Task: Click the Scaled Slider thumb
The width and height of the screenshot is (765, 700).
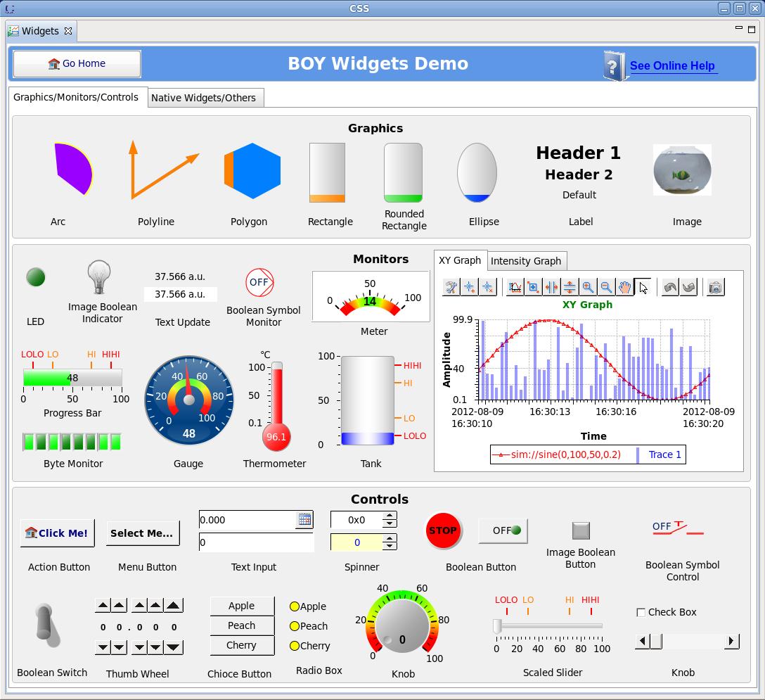Action: coord(497,625)
